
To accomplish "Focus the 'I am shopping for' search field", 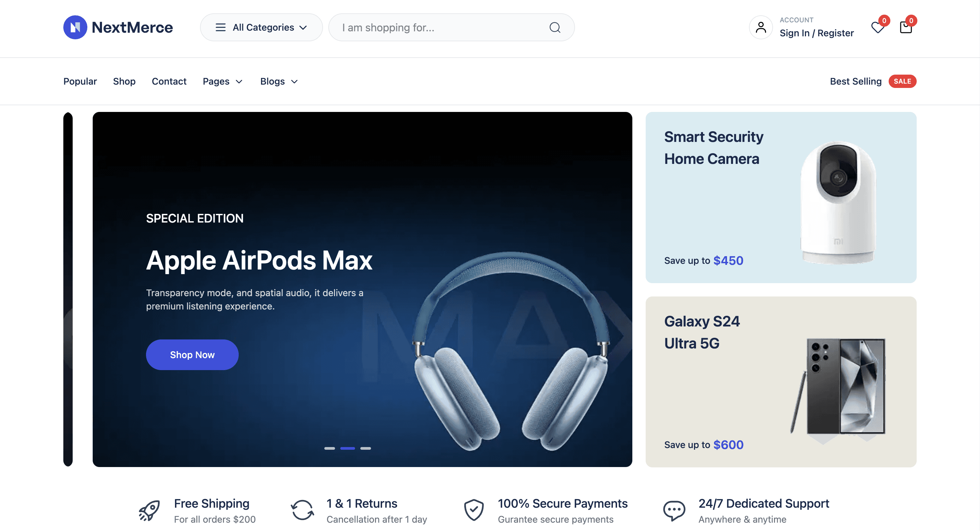I will 437,27.
